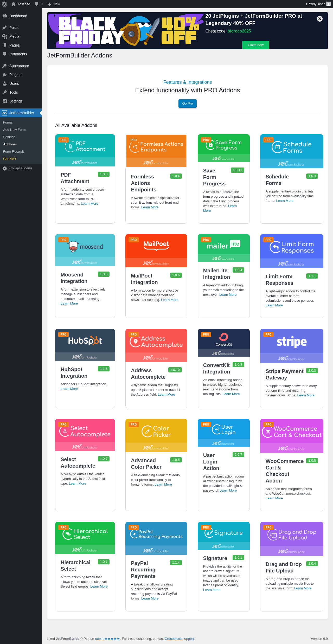333x644 pixels.
Task: Click the Version 6.9 footer text
Action: [x=319, y=639]
